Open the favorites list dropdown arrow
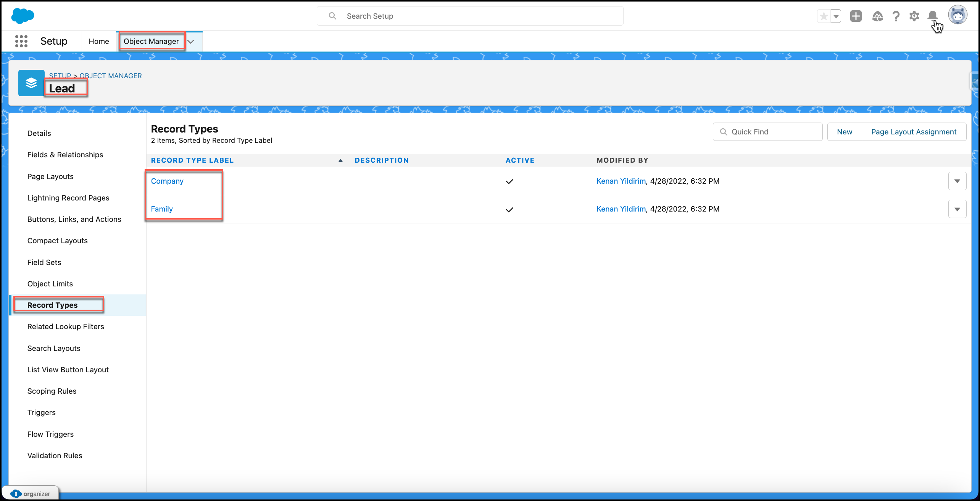 click(x=836, y=16)
